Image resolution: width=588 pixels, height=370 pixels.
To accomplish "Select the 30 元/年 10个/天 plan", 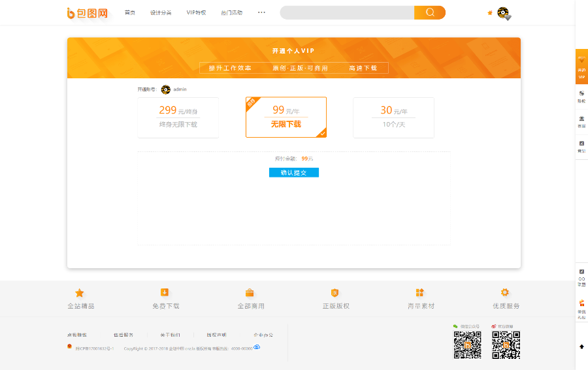I will (393, 117).
